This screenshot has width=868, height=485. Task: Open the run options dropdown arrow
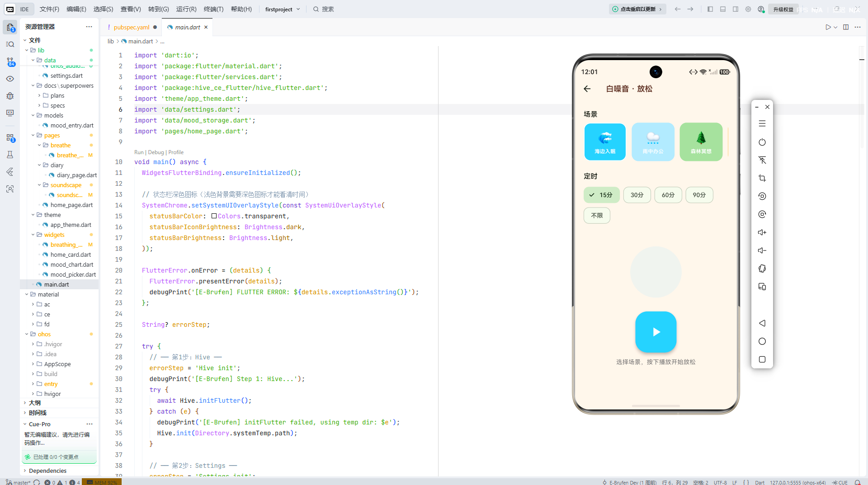tap(836, 27)
